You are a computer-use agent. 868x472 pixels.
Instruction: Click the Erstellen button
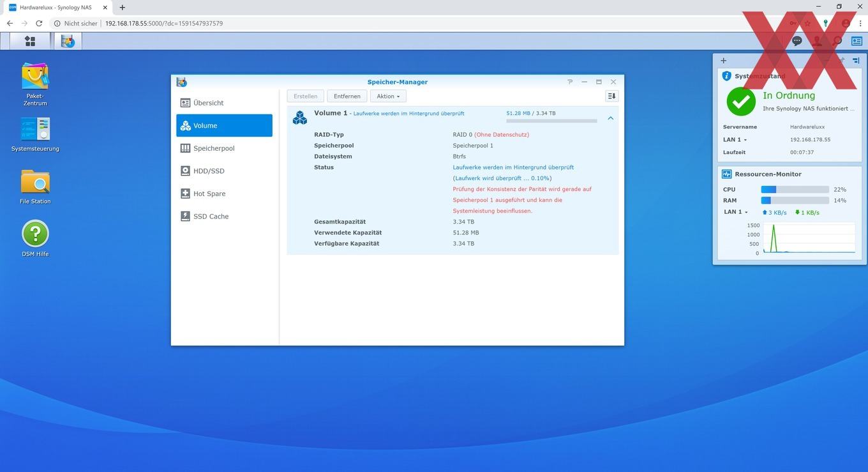[x=306, y=96]
